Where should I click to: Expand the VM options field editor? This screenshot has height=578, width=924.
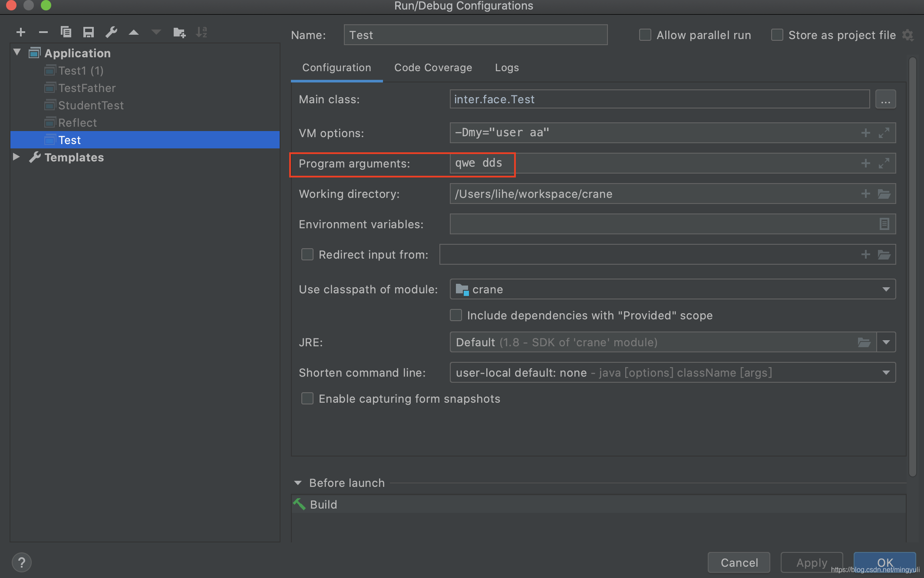click(x=884, y=133)
